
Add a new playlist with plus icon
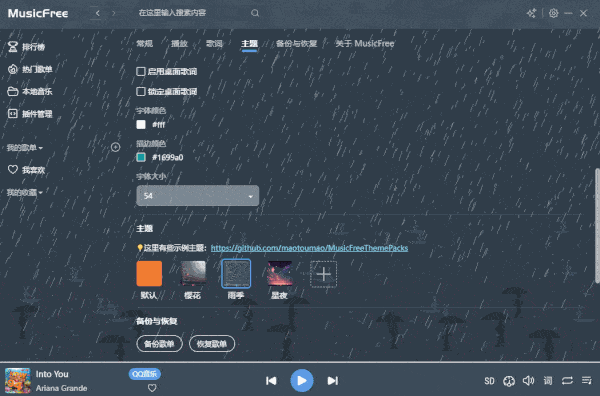tap(115, 147)
